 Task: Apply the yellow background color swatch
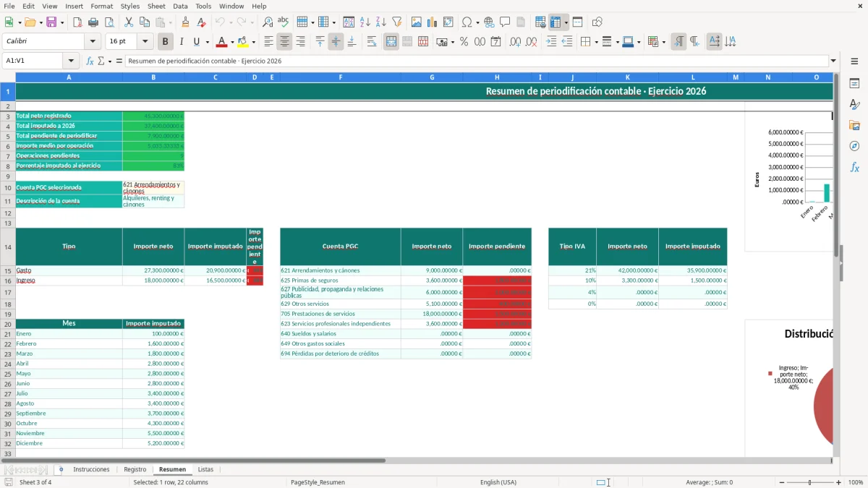(242, 42)
